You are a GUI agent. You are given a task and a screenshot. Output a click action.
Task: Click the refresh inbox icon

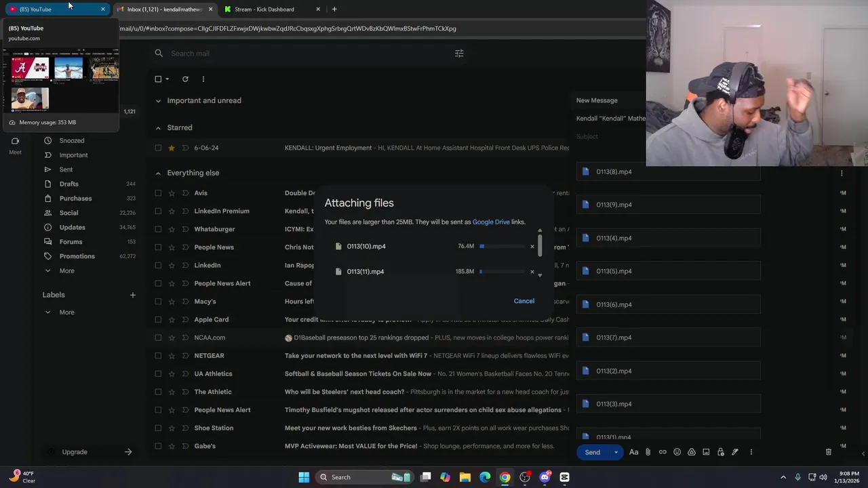pyautogui.click(x=185, y=79)
